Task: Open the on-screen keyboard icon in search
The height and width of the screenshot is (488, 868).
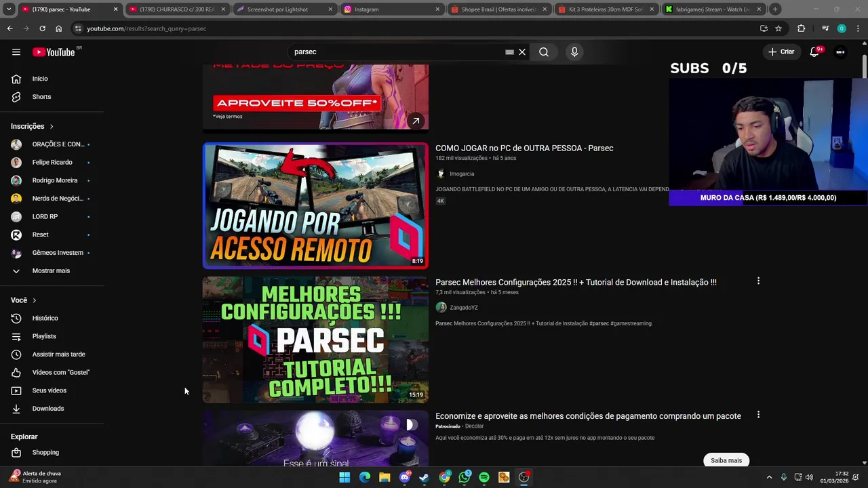Action: pyautogui.click(x=509, y=52)
